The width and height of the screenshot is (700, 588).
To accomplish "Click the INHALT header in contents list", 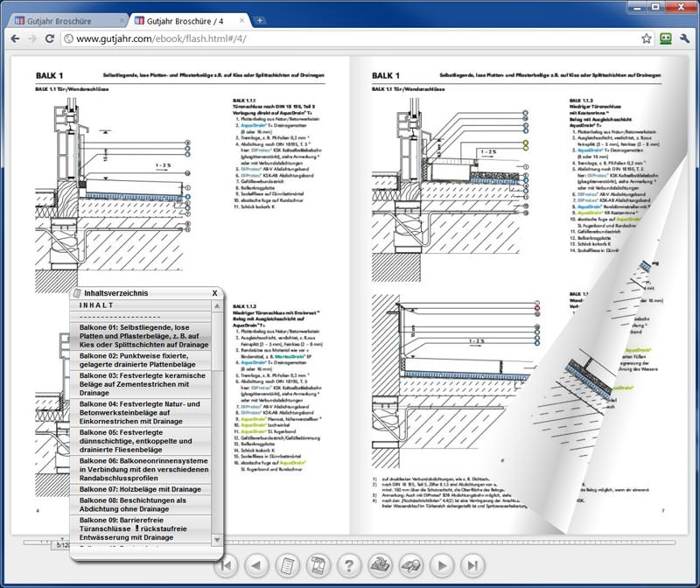I will pyautogui.click(x=96, y=305).
